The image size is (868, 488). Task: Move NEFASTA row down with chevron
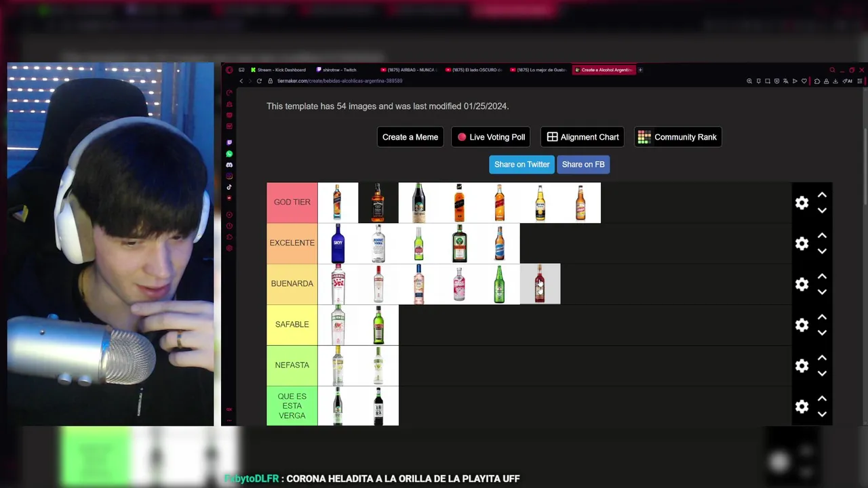coord(822,373)
